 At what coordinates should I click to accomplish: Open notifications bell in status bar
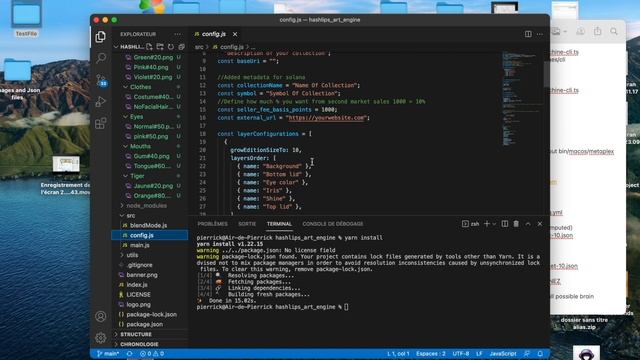point(540,353)
